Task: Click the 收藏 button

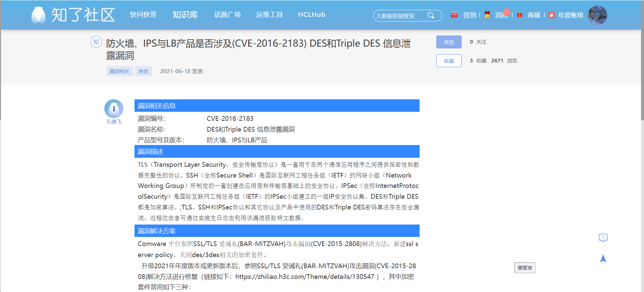Action: pos(449,61)
